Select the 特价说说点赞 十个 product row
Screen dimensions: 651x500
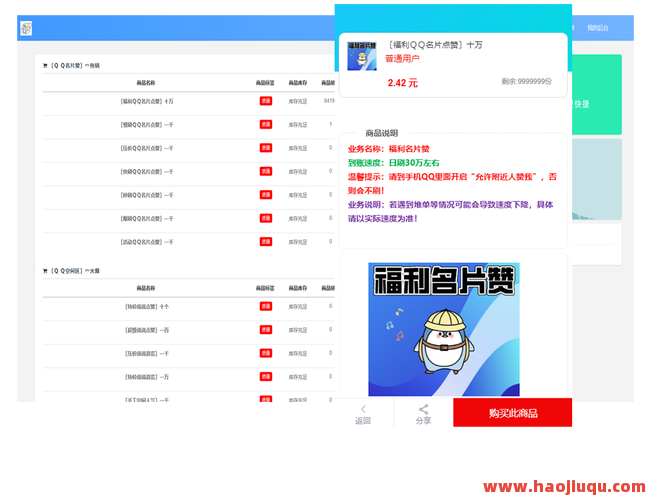point(188,307)
